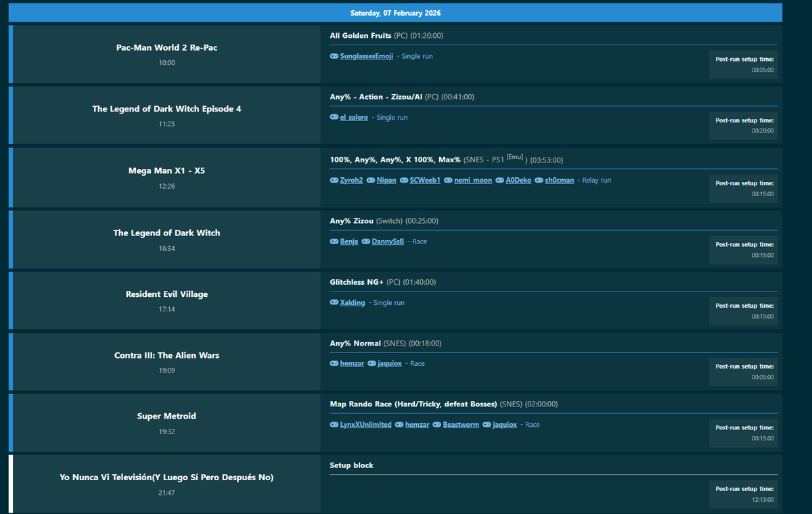This screenshot has height=514, width=812.
Task: Click the 10:00 start time
Action: [x=166, y=63]
